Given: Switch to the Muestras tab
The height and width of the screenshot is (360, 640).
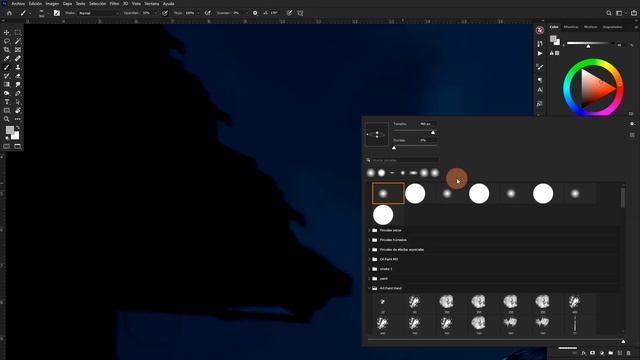Looking at the screenshot, I should pyautogui.click(x=571, y=27).
